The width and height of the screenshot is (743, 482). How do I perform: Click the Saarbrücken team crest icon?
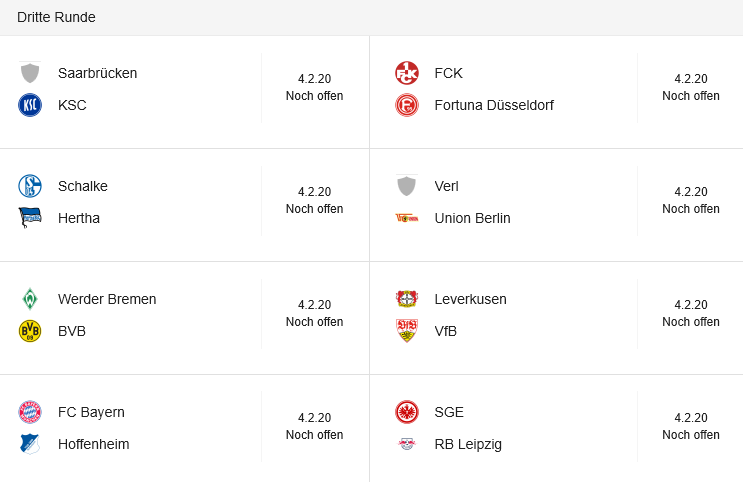click(x=30, y=73)
